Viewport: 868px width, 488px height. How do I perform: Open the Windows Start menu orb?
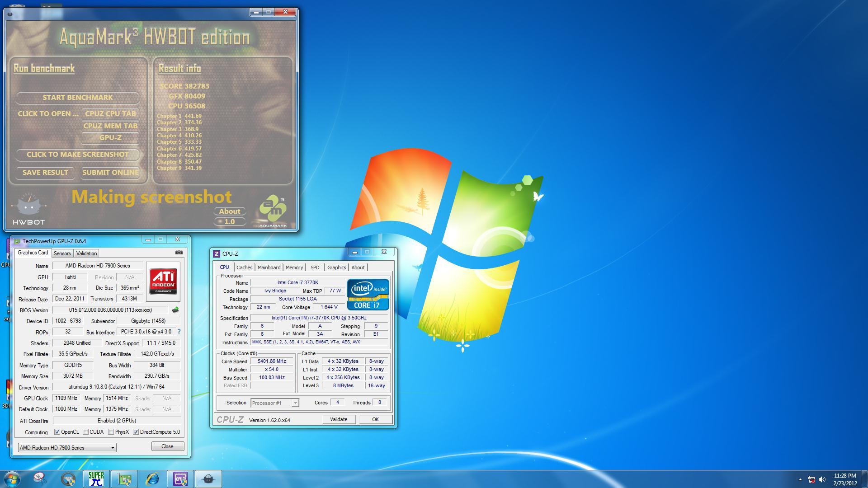point(12,479)
